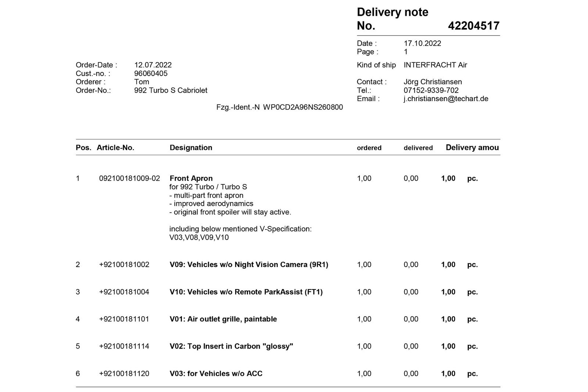The height and width of the screenshot is (392, 588).
Task: Click the contact name Jörg Christiansen
Action: (433, 82)
